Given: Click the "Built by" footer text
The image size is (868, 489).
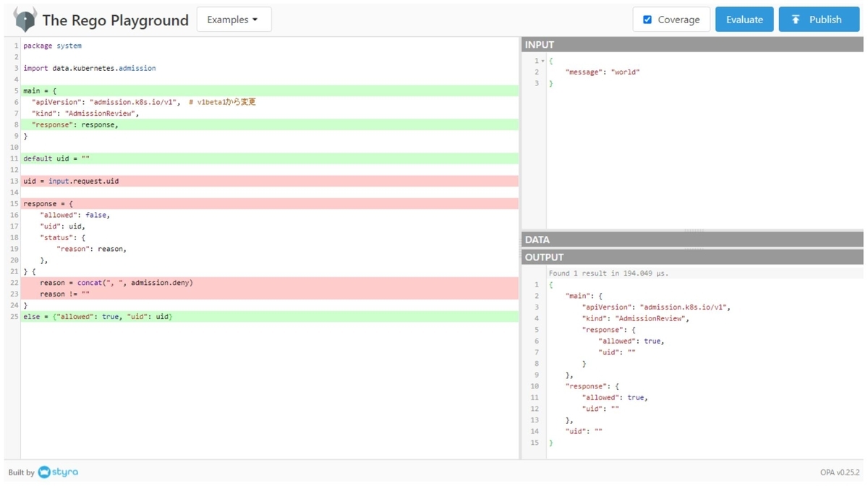Looking at the screenshot, I should [x=22, y=472].
